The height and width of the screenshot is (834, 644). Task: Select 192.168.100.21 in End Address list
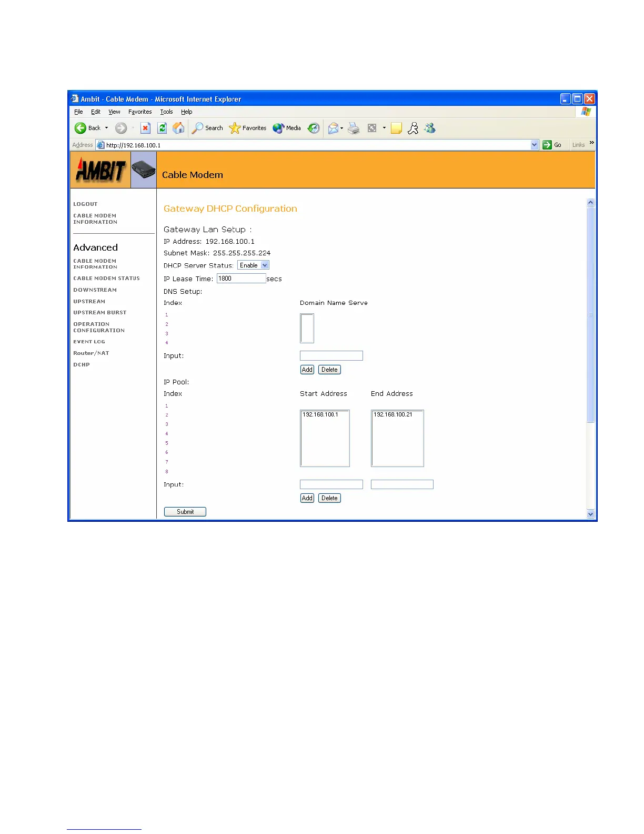pos(393,414)
